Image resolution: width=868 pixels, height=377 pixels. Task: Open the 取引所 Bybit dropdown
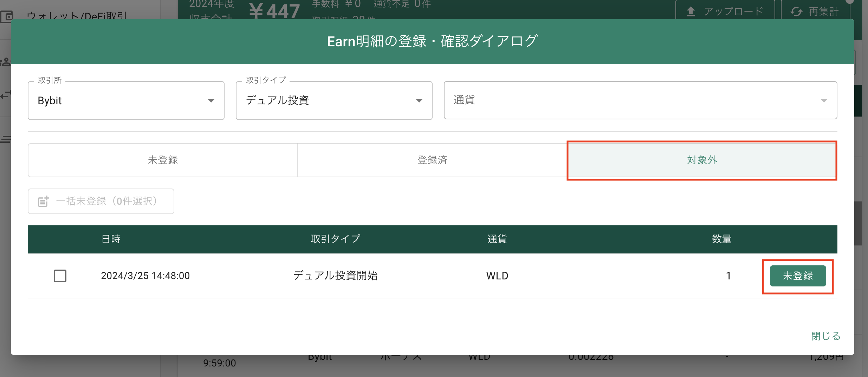click(126, 100)
